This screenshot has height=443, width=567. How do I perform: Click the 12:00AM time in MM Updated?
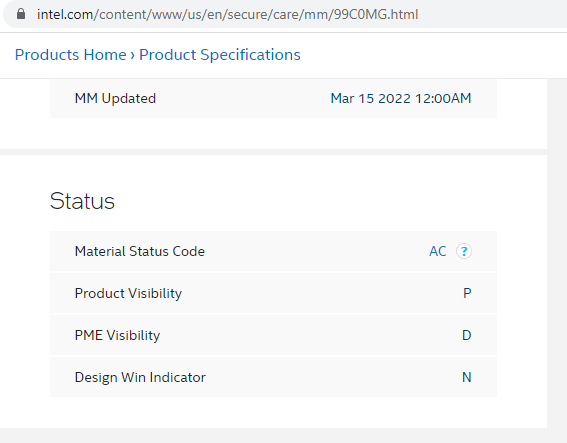point(443,98)
